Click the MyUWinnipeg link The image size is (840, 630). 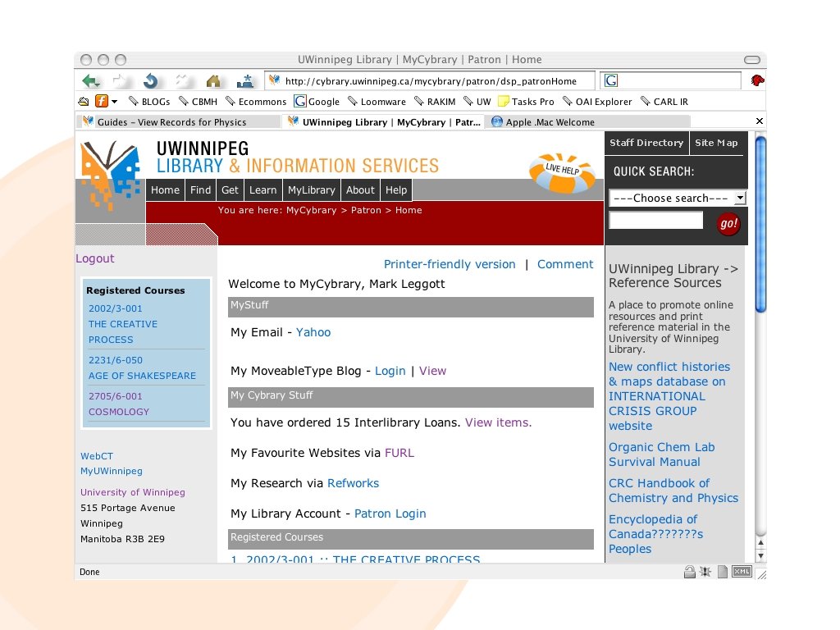pos(112,472)
